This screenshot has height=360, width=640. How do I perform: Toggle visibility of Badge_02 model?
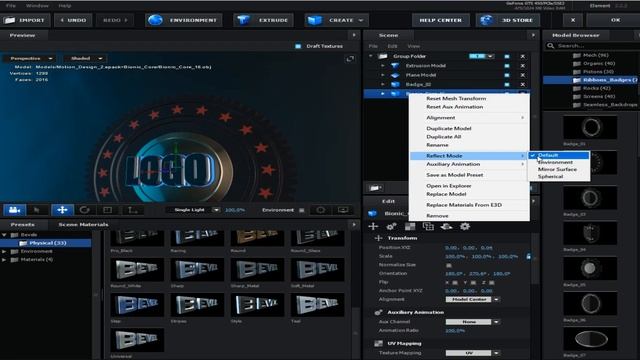(x=507, y=84)
